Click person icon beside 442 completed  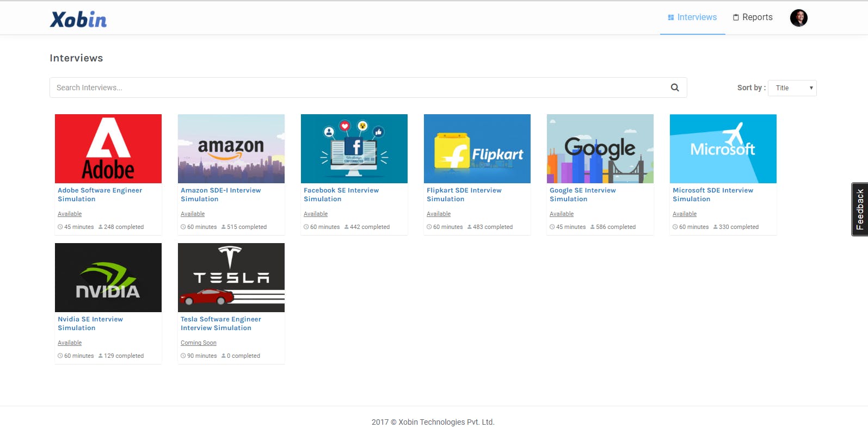tap(347, 227)
